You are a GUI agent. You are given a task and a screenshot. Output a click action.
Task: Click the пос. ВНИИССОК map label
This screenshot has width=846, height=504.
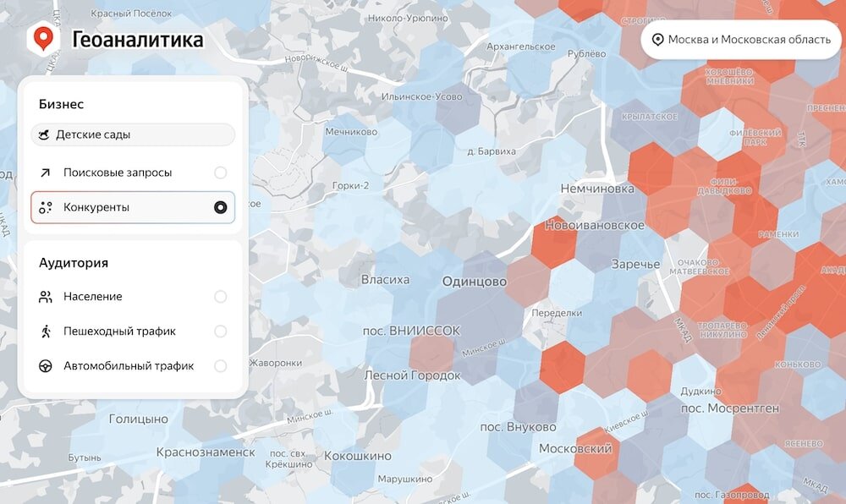tap(412, 331)
